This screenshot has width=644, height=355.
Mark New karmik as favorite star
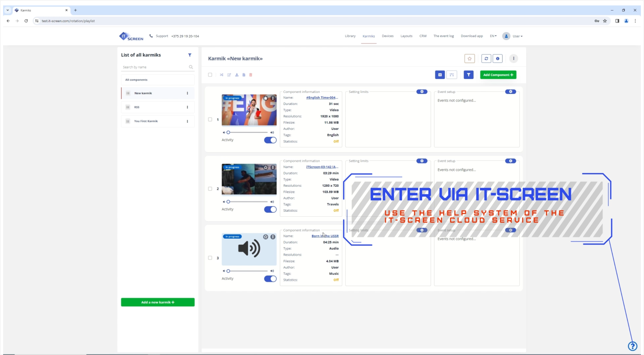point(469,59)
